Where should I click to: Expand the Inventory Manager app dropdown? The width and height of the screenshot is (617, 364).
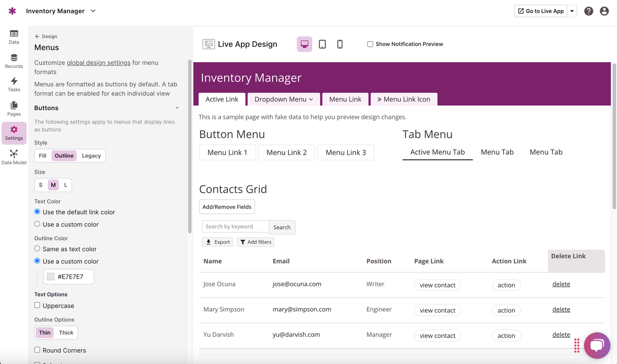click(93, 11)
